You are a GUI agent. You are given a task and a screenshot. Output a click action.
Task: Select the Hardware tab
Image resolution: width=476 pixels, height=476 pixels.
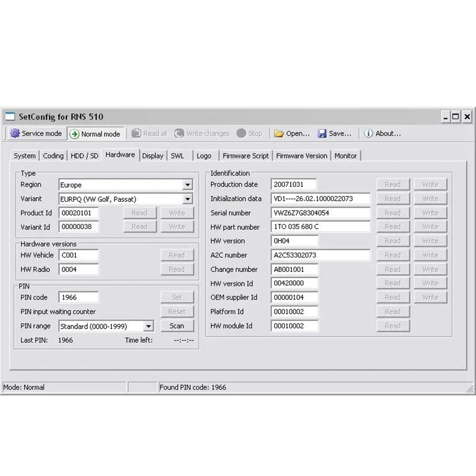pos(120,155)
